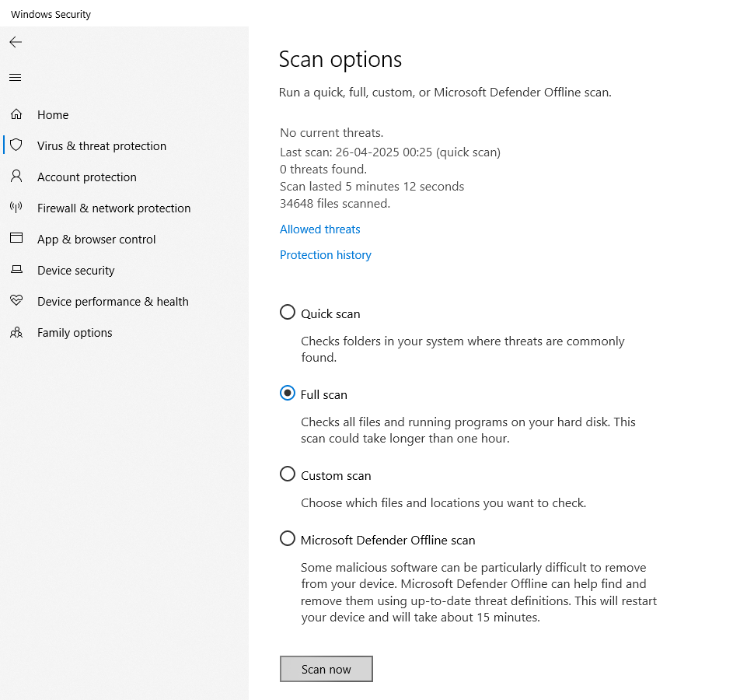This screenshot has height=700, width=740.
Task: Click the Account protection person icon
Action: pyautogui.click(x=16, y=177)
